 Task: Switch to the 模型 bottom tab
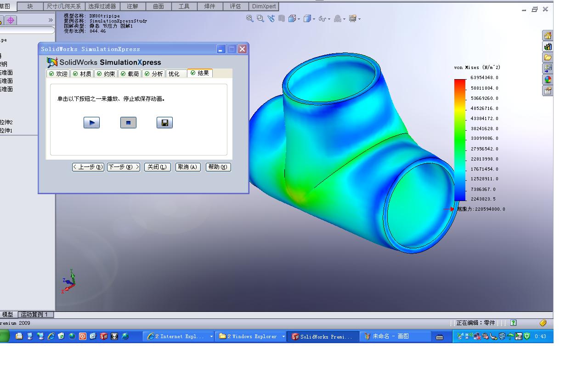(x=8, y=315)
